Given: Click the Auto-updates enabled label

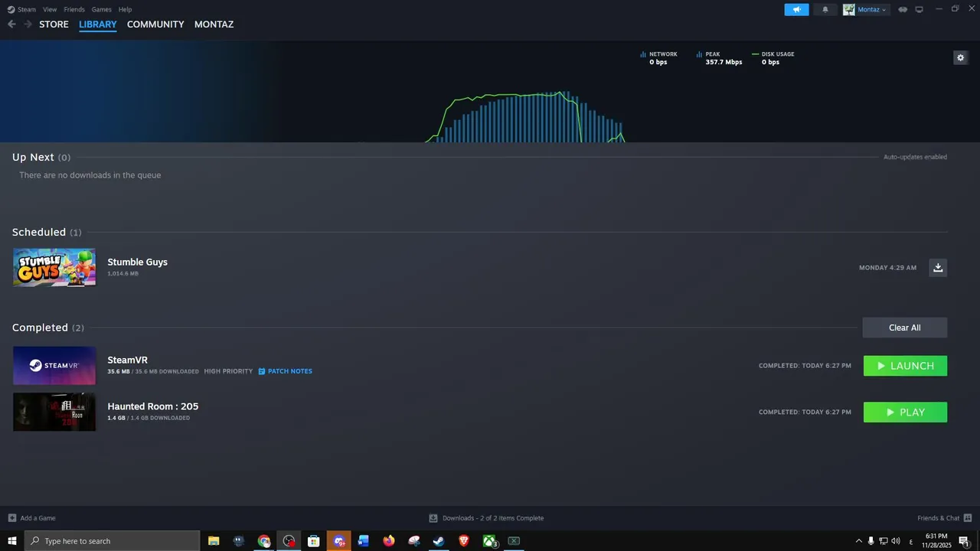Looking at the screenshot, I should pyautogui.click(x=915, y=157).
